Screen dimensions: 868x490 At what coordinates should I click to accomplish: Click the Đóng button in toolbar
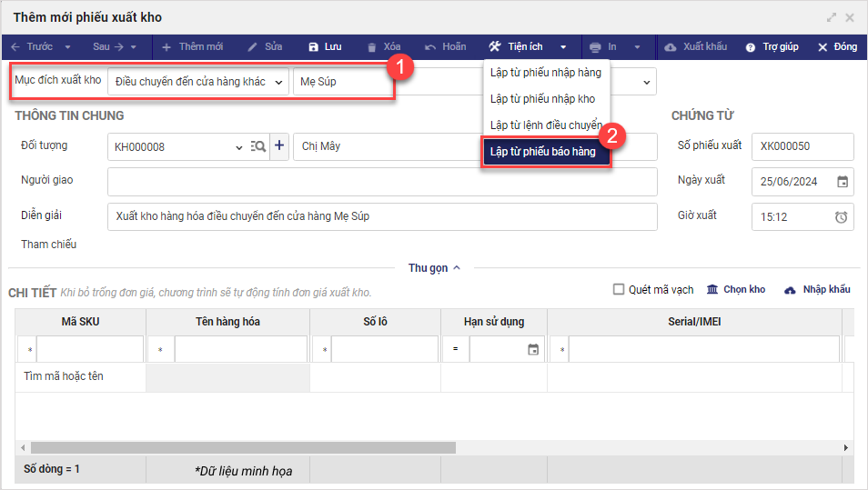pyautogui.click(x=838, y=47)
